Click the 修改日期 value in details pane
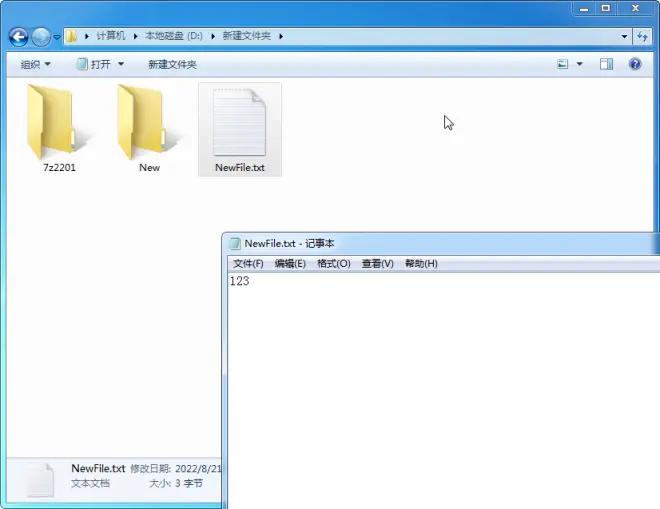This screenshot has height=509, width=660. [198, 469]
